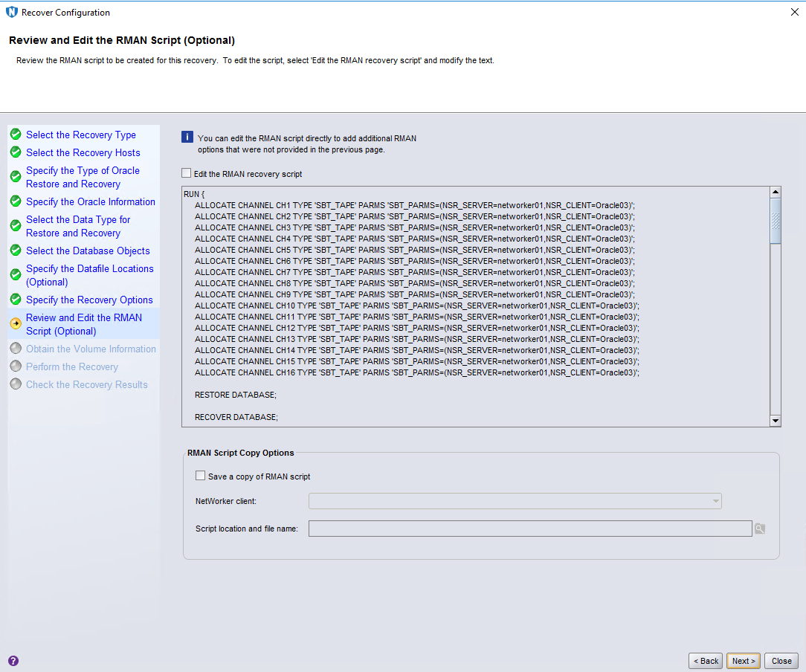Check Save a copy of RMAN script

[x=200, y=476]
